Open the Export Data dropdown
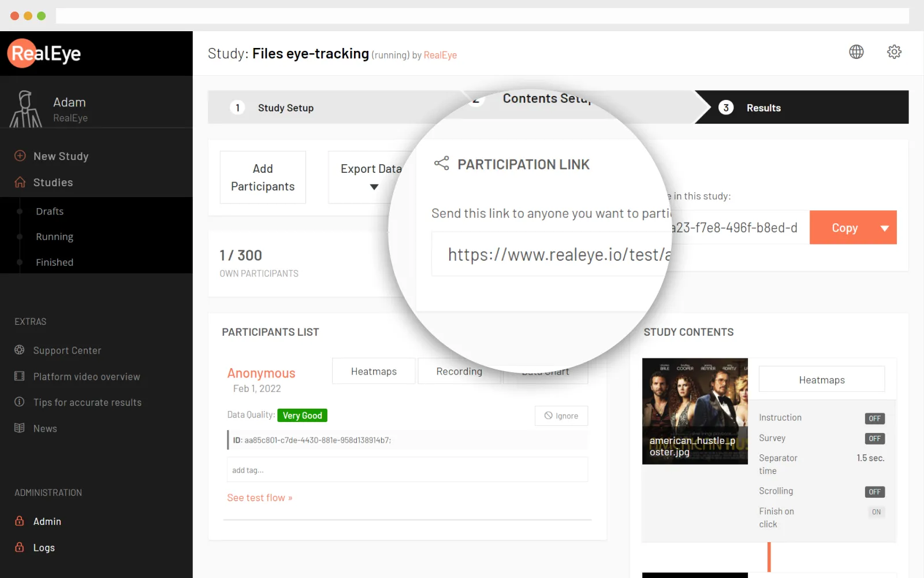Viewport: 924px width, 578px height. tap(374, 186)
